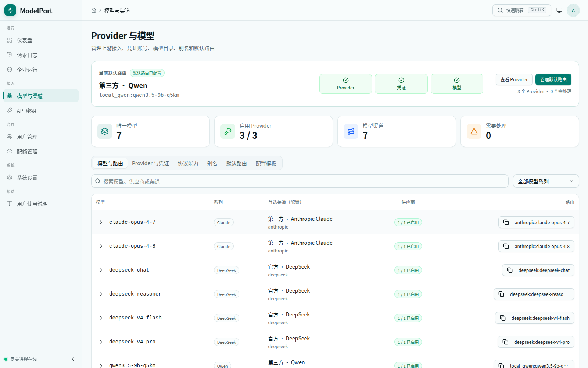This screenshot has height=368, width=588.
Task: Click the 供应商 column header
Action: tap(408, 202)
